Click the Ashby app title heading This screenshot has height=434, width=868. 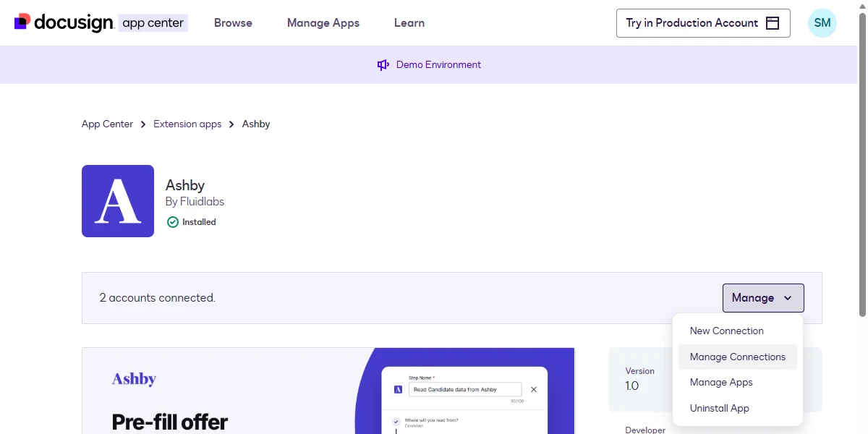coord(185,185)
